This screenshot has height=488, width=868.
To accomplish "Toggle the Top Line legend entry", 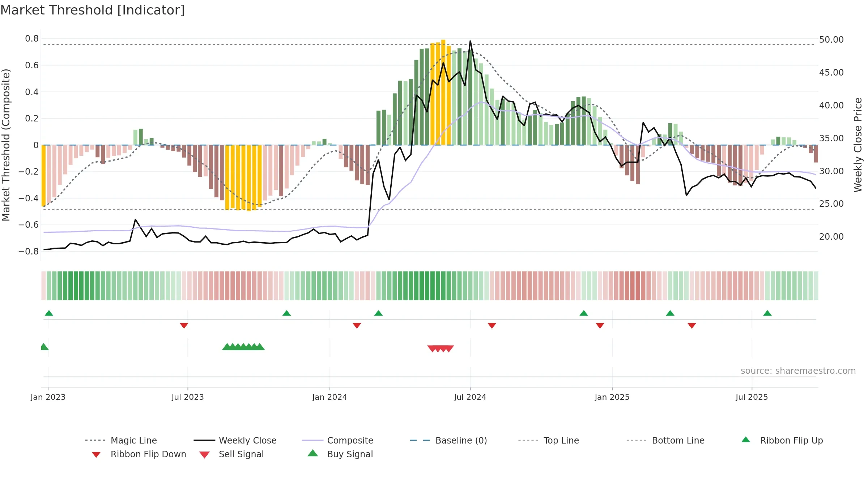I will point(548,440).
